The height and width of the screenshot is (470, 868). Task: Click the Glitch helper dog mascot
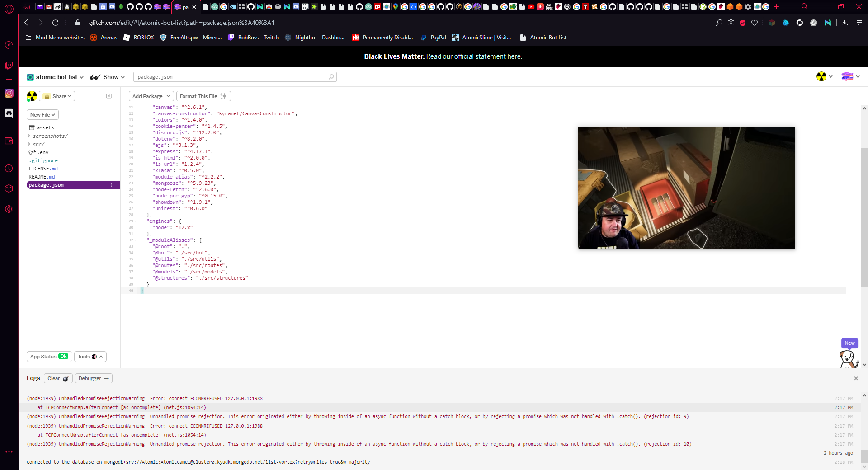pos(848,359)
